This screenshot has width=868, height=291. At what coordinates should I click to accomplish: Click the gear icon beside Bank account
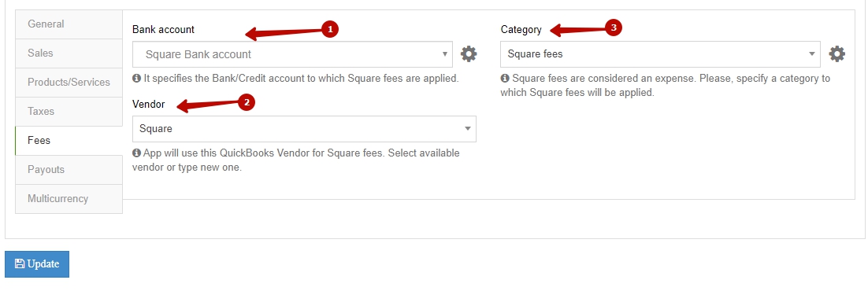click(469, 54)
